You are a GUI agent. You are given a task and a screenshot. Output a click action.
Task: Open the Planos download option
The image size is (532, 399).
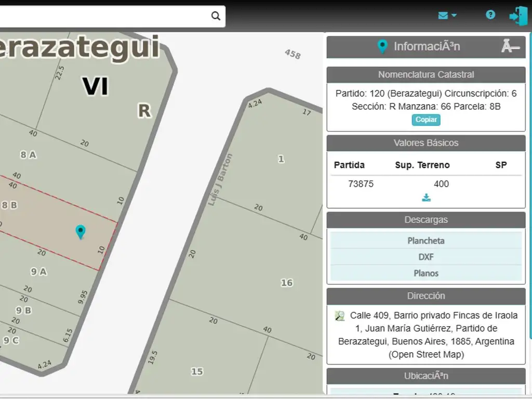coord(426,273)
